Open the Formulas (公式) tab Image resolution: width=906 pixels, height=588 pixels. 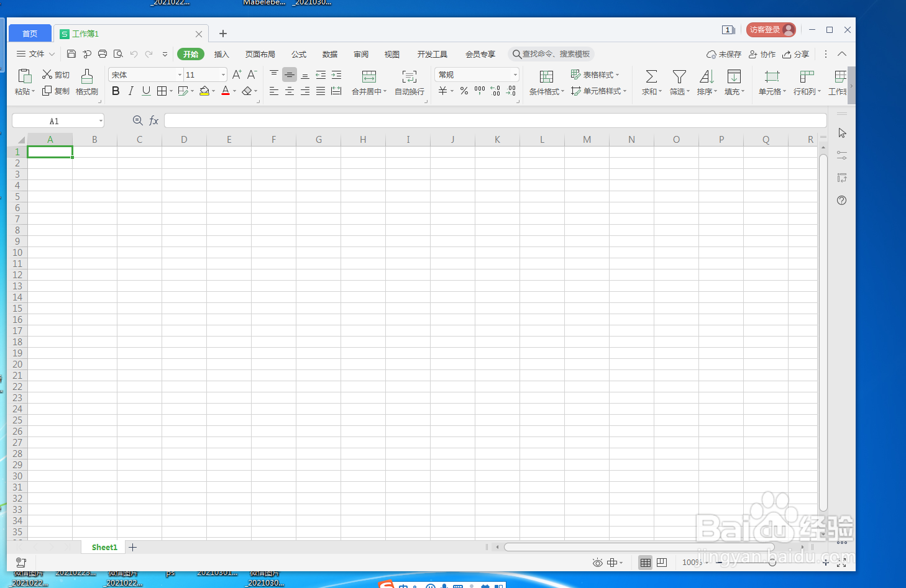coord(299,54)
